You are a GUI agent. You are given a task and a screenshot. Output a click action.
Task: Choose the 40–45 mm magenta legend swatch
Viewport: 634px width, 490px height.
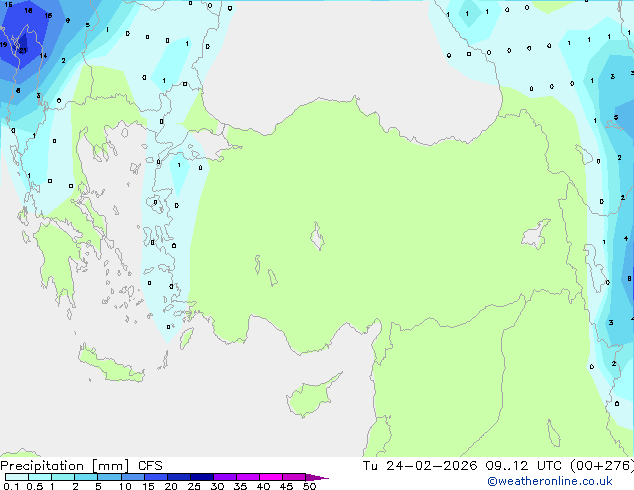pyautogui.click(x=271, y=477)
